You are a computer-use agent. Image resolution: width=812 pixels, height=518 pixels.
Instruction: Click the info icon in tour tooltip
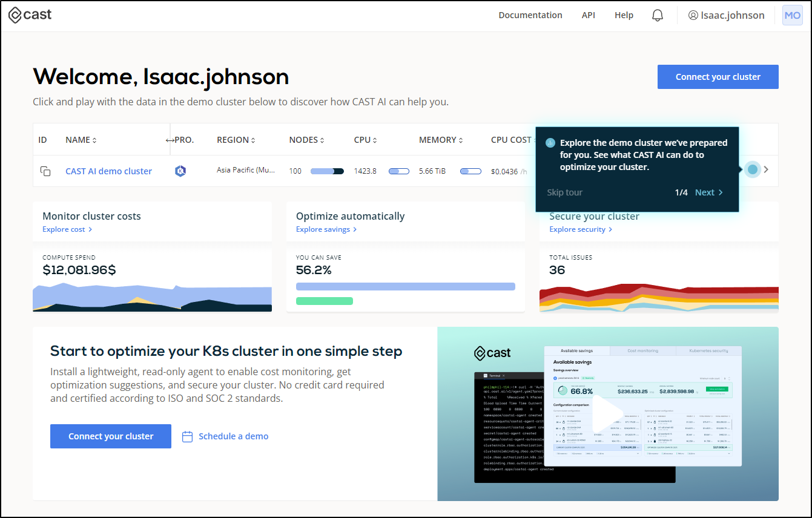coord(550,143)
